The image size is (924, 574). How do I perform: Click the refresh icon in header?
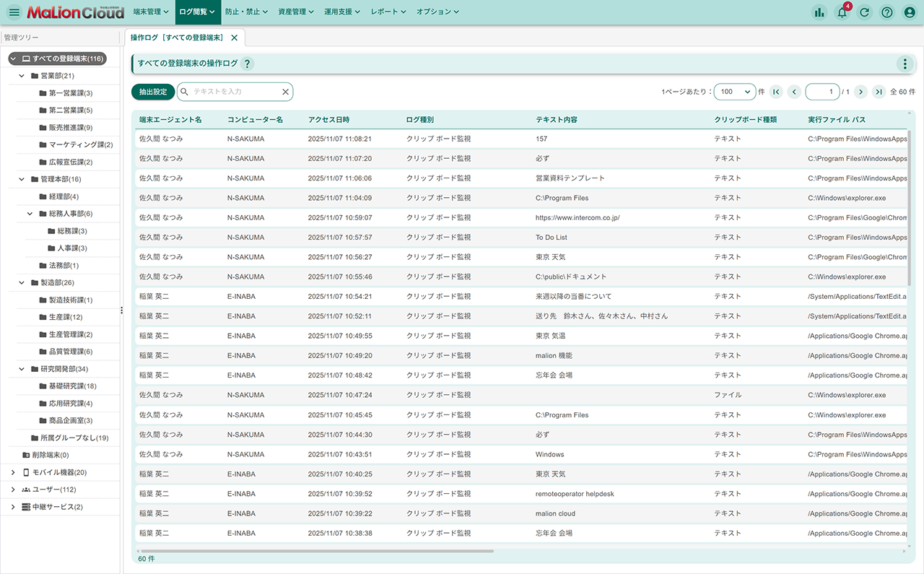click(x=864, y=12)
